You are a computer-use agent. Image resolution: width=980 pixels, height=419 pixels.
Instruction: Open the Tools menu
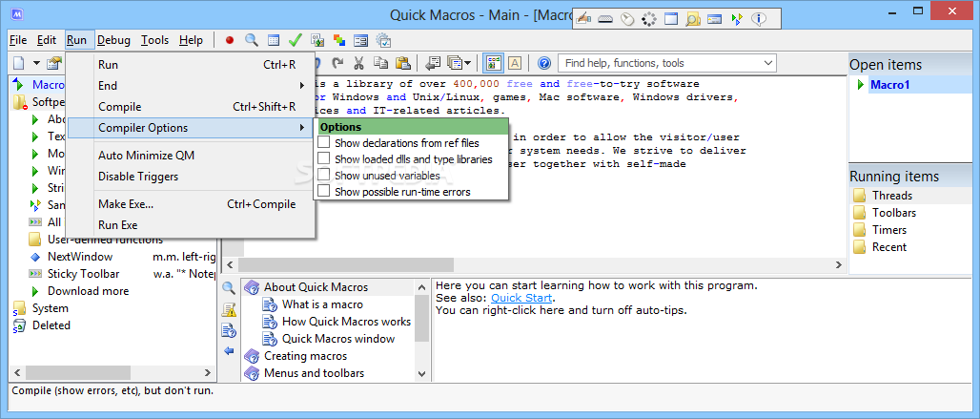pyautogui.click(x=154, y=40)
